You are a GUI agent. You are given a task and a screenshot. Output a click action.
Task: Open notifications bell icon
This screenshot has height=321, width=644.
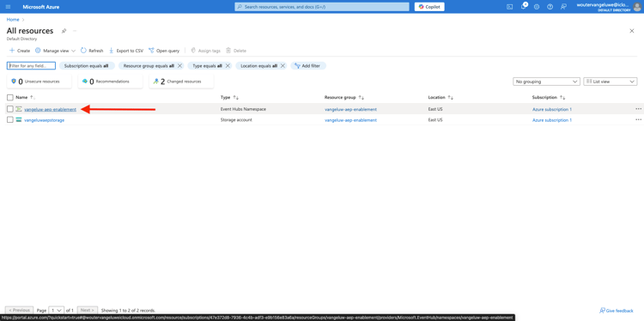523,7
